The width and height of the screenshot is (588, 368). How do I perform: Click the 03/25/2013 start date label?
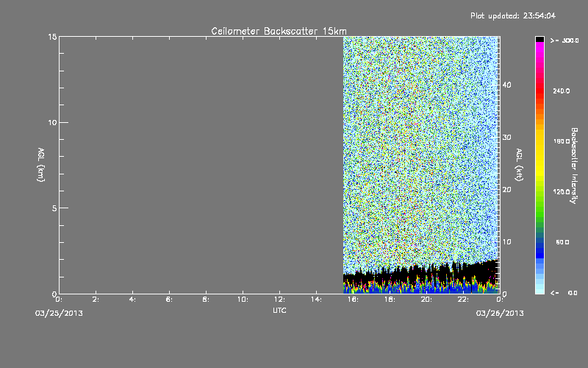coord(59,314)
